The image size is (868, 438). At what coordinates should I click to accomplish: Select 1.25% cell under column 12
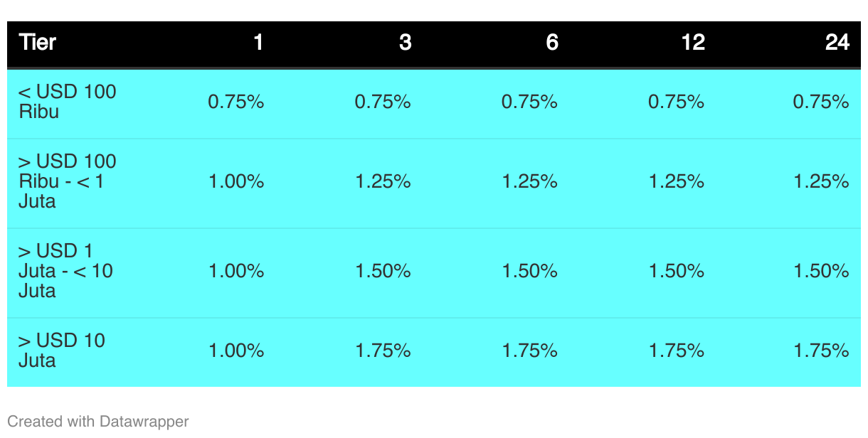pos(676,181)
